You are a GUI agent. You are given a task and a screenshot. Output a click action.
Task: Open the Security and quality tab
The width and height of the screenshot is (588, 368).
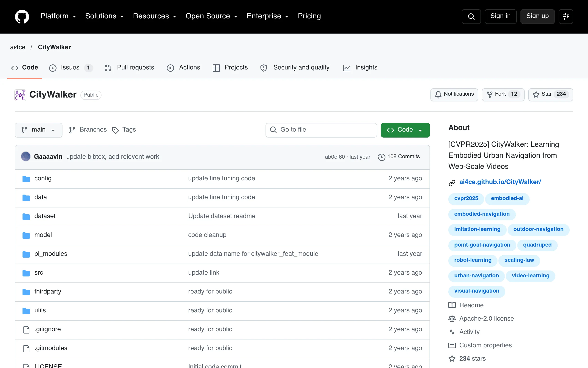(295, 68)
